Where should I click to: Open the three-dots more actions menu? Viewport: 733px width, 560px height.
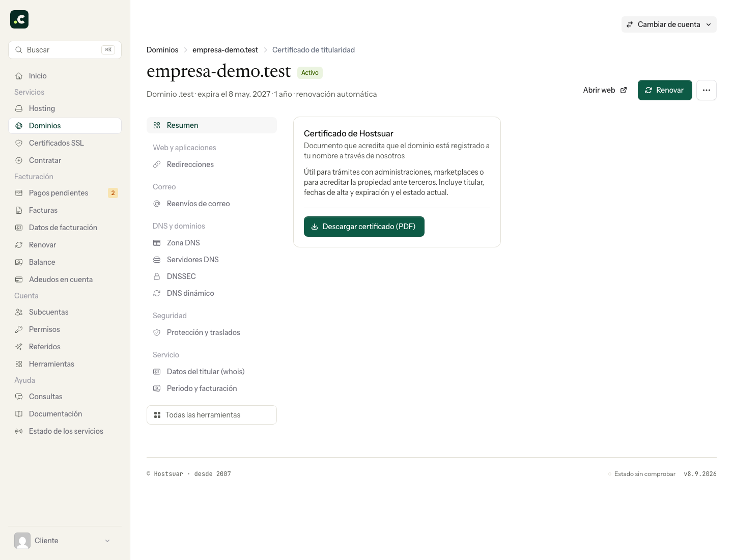(x=707, y=90)
